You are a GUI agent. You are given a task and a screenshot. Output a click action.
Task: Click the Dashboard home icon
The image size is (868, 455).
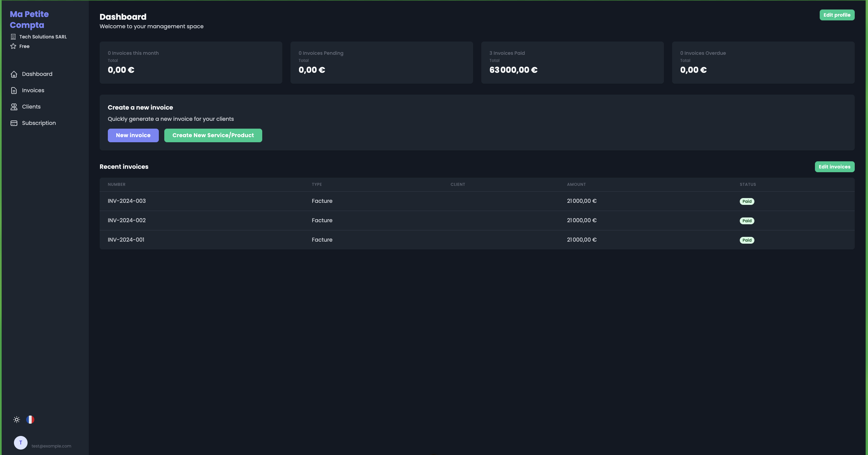pos(14,74)
